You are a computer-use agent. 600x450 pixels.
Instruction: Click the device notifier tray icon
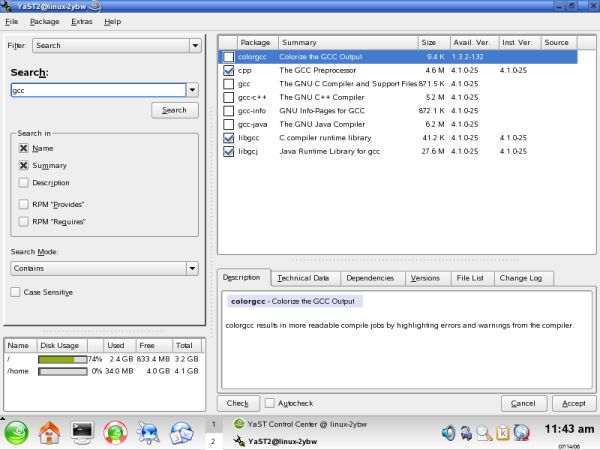[x=466, y=433]
